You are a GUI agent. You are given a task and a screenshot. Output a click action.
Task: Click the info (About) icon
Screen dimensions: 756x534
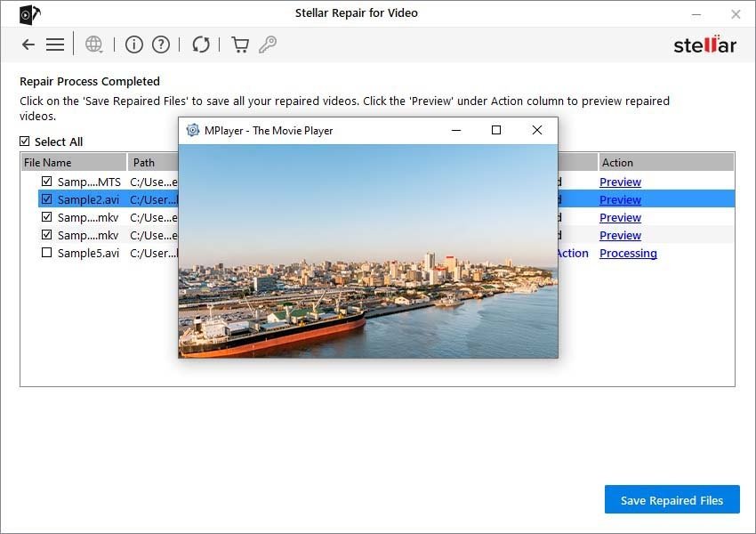133,43
